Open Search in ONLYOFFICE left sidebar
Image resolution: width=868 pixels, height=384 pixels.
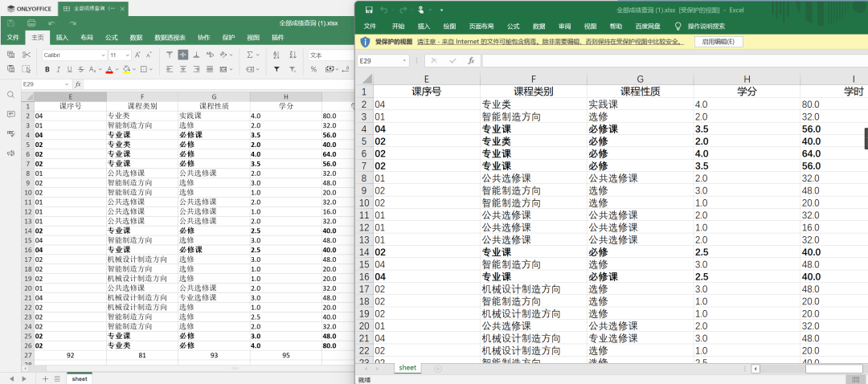click(10, 95)
